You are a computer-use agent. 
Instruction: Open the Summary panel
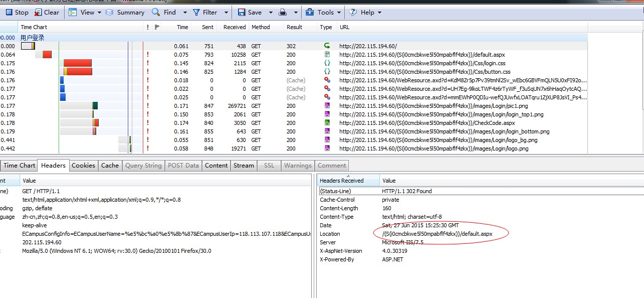125,13
